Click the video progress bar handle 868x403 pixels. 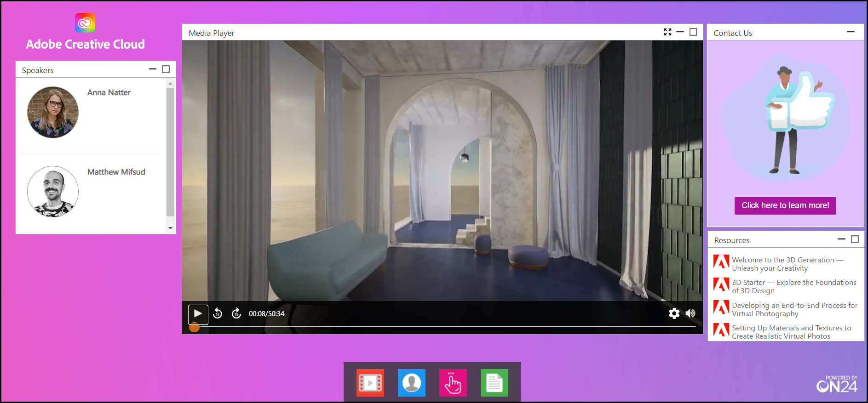[195, 327]
